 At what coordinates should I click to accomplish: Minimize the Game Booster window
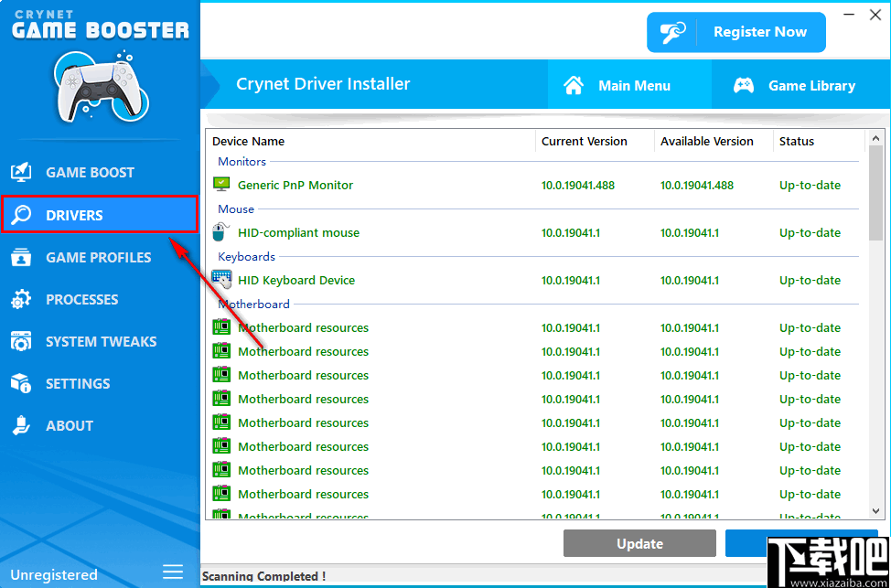tap(850, 16)
